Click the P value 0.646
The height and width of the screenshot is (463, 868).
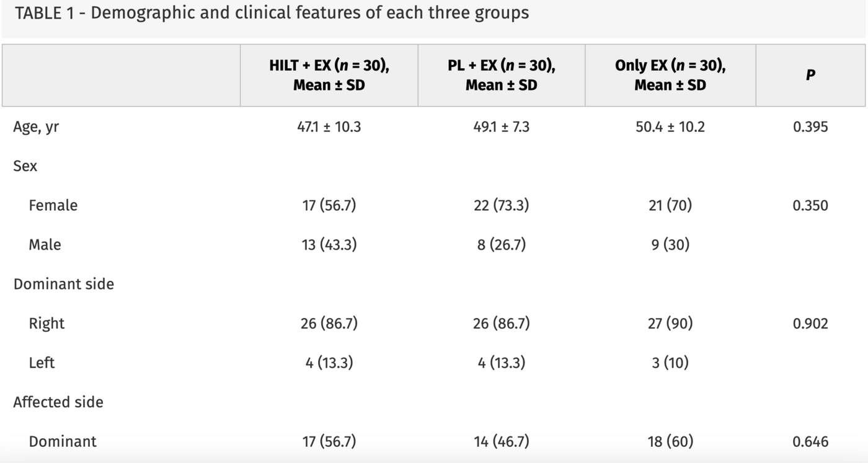click(810, 441)
